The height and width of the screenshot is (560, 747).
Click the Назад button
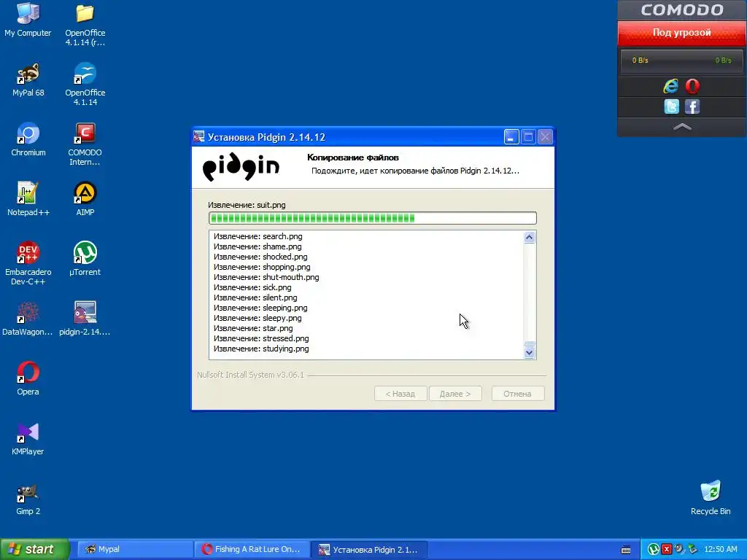(400, 394)
